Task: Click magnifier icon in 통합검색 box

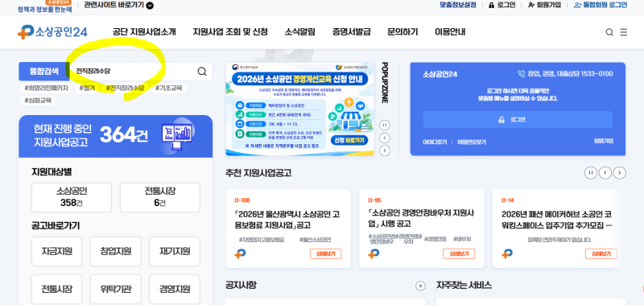Action: (x=202, y=72)
